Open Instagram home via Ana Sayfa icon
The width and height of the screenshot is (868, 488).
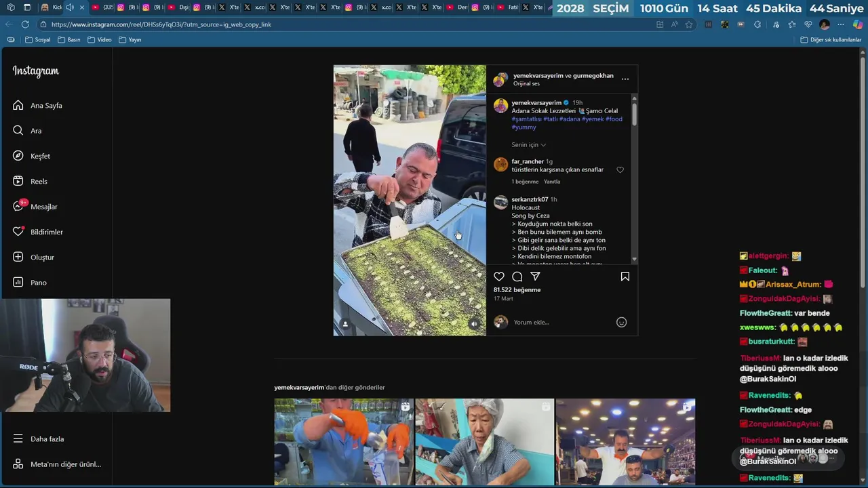tap(18, 105)
